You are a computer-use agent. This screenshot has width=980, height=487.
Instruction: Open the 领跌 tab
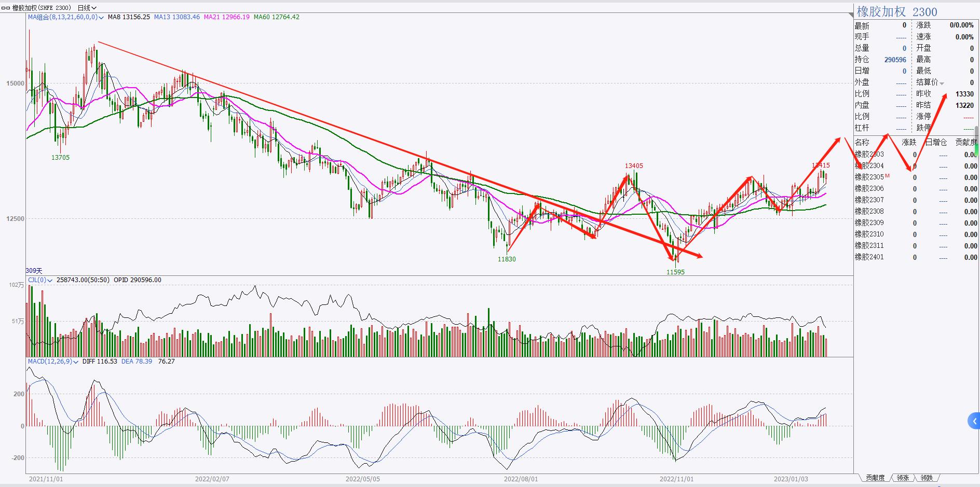pyautogui.click(x=927, y=478)
